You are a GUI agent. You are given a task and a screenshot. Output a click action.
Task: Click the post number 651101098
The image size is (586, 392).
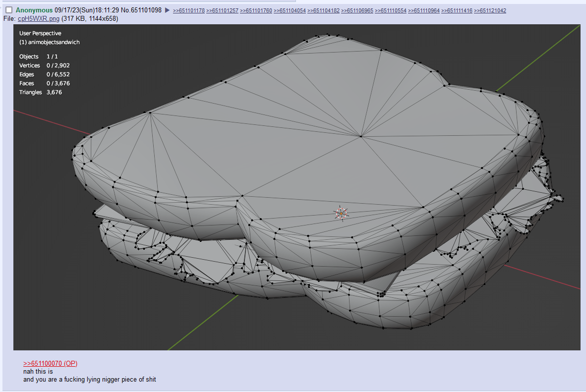point(146,10)
